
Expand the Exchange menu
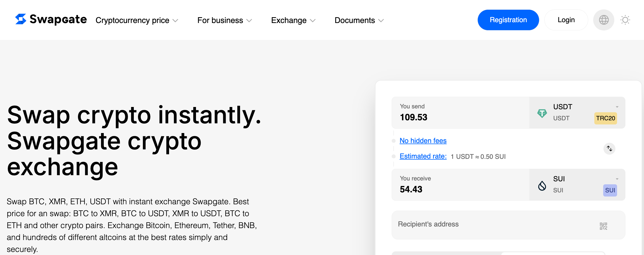coord(293,20)
